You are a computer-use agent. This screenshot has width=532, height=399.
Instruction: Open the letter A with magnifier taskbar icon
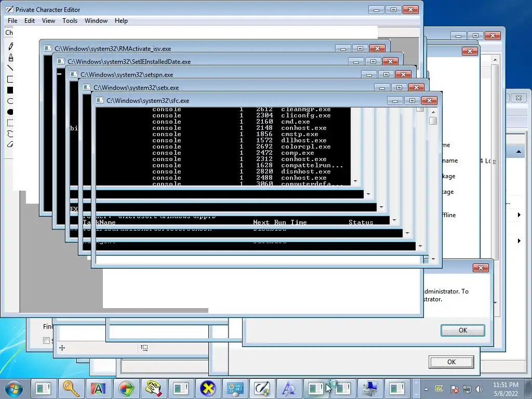point(289,389)
